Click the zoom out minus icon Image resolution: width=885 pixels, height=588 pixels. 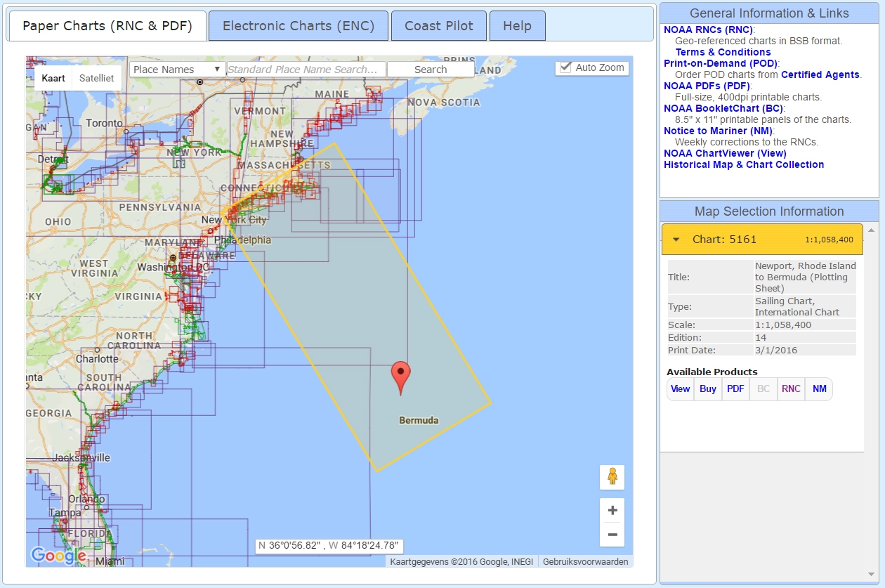coord(612,535)
